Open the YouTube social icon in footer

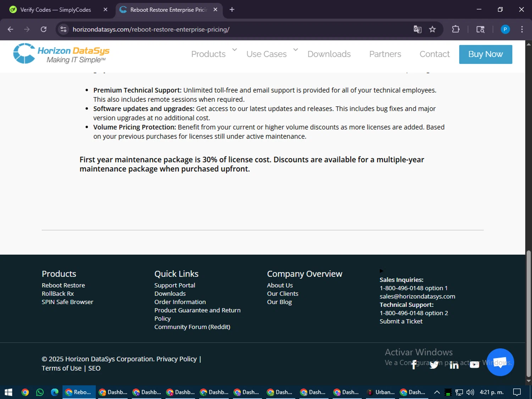pos(474,365)
